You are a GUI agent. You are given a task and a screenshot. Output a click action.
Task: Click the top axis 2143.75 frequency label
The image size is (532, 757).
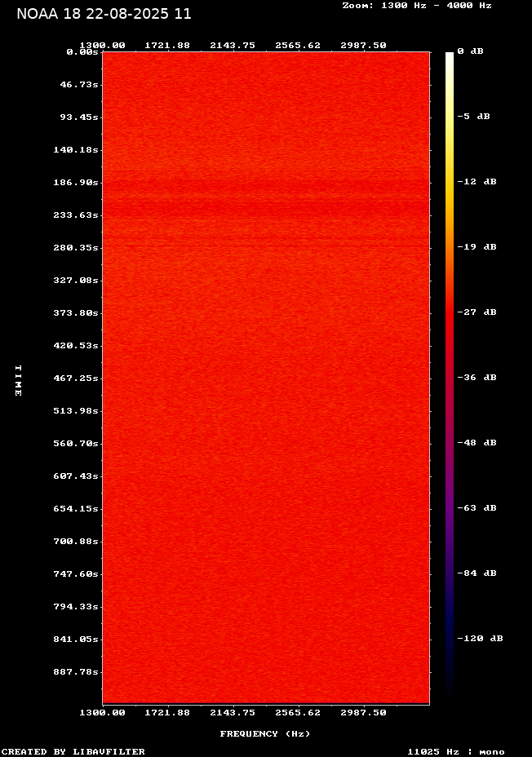tap(233, 46)
